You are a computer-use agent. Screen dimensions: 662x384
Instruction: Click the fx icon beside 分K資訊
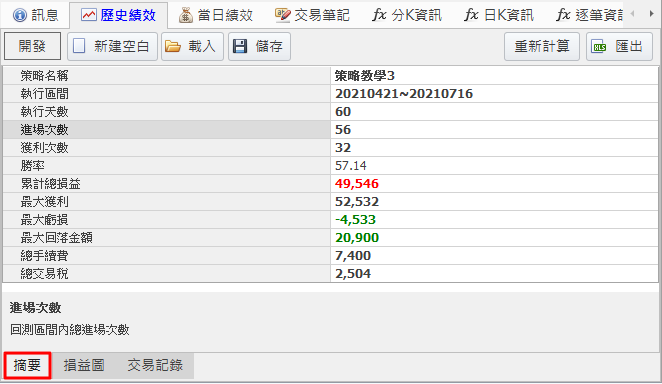click(x=379, y=15)
